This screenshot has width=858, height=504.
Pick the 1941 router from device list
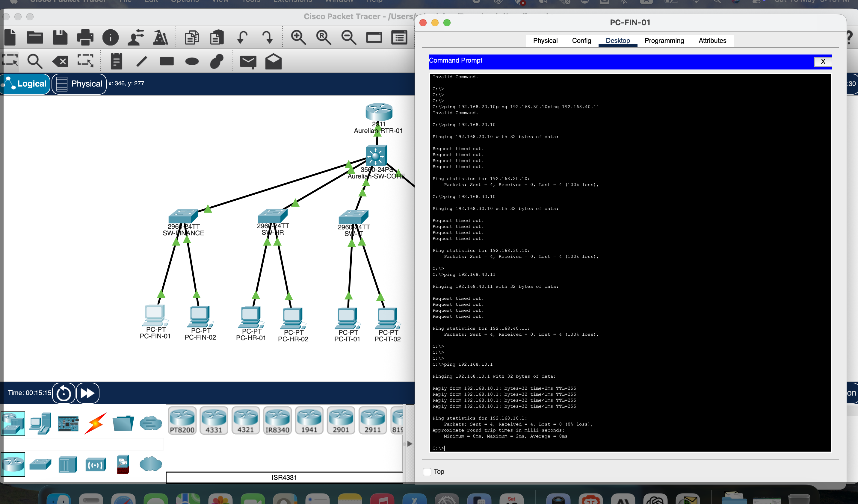point(309,421)
